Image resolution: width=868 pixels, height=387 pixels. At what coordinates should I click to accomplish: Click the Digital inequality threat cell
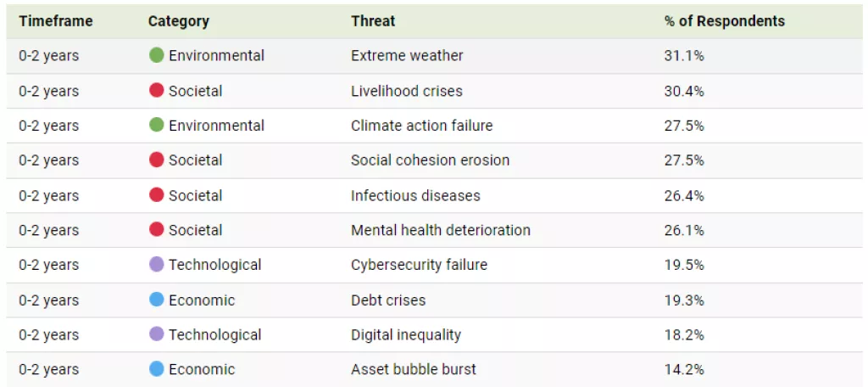(x=406, y=334)
